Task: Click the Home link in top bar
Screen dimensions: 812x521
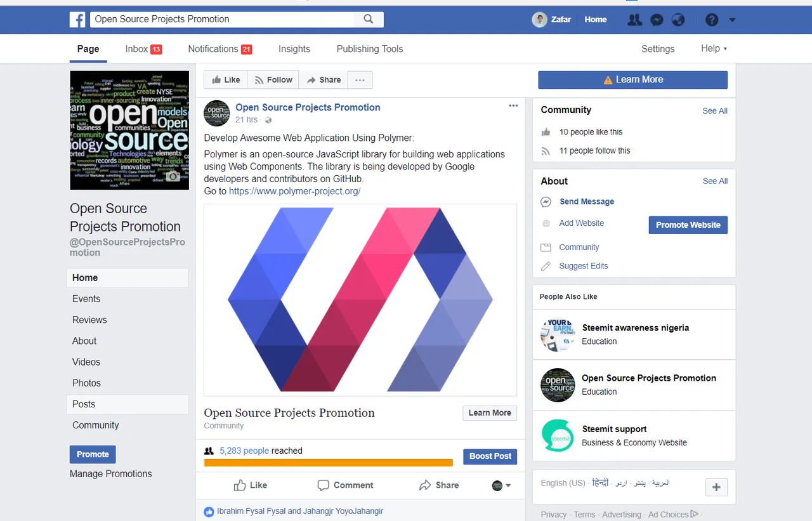Action: (x=596, y=20)
